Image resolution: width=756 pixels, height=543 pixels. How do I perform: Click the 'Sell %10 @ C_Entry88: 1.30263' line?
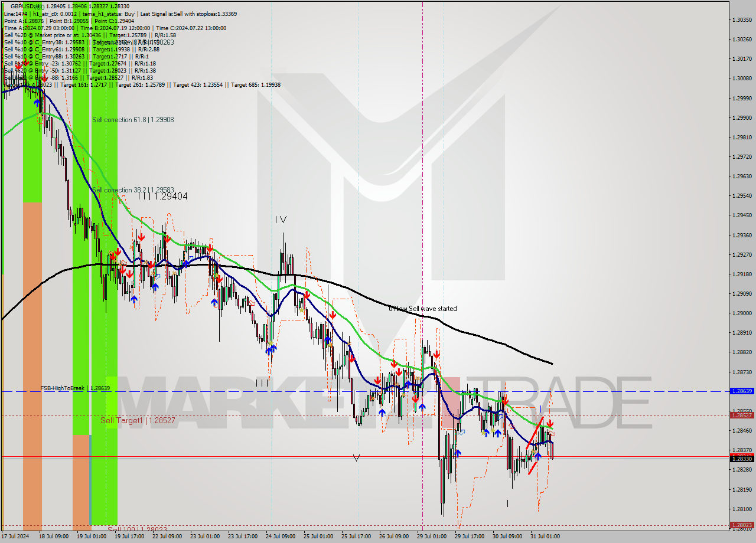click(x=75, y=56)
